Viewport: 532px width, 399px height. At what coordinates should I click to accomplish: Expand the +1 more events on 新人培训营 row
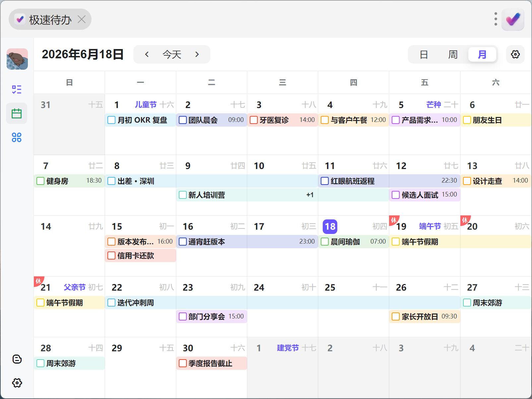[310, 195]
